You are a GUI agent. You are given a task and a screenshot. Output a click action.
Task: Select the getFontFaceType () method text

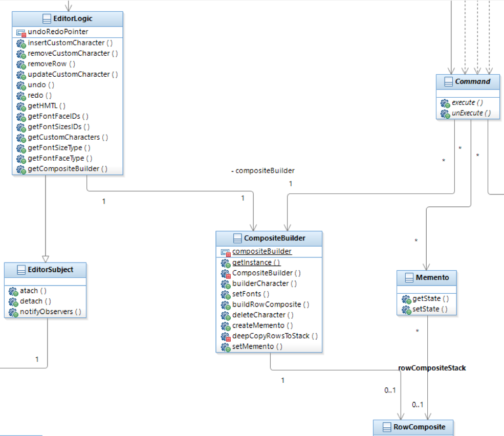click(x=60, y=159)
